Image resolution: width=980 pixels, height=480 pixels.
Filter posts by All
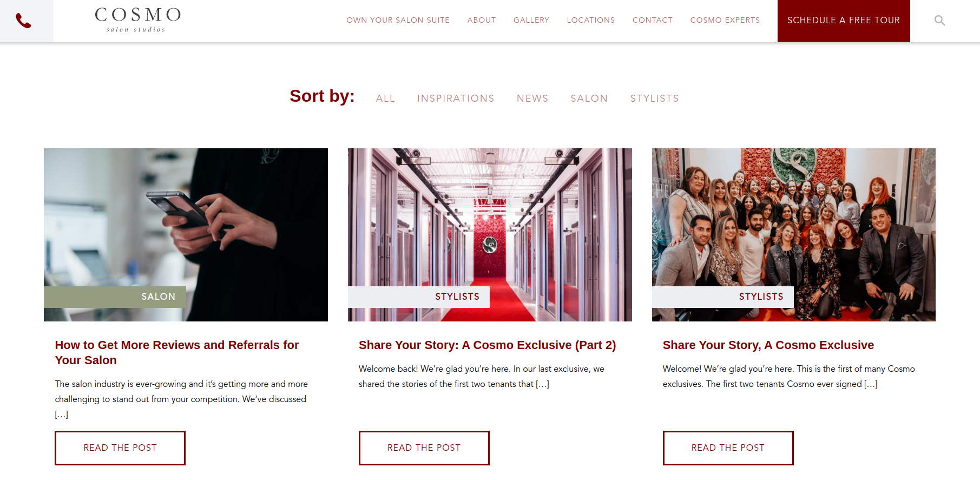tap(385, 98)
